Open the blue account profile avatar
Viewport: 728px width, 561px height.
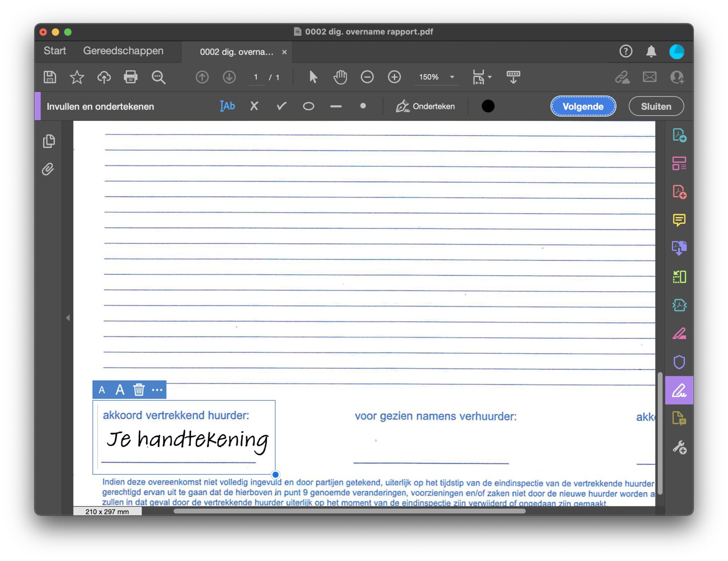point(676,52)
